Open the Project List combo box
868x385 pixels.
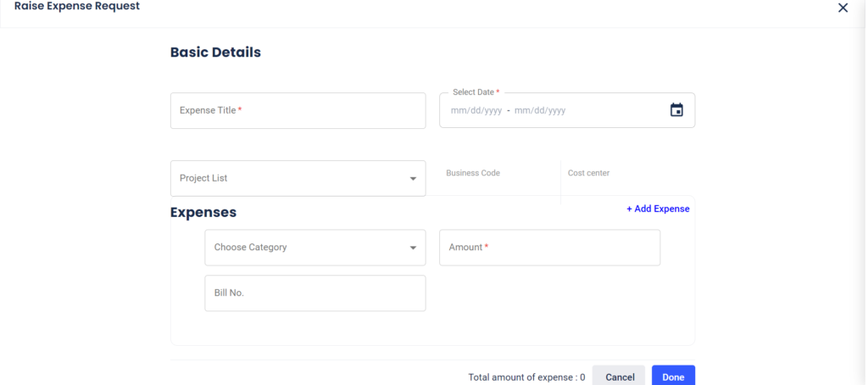(x=298, y=178)
